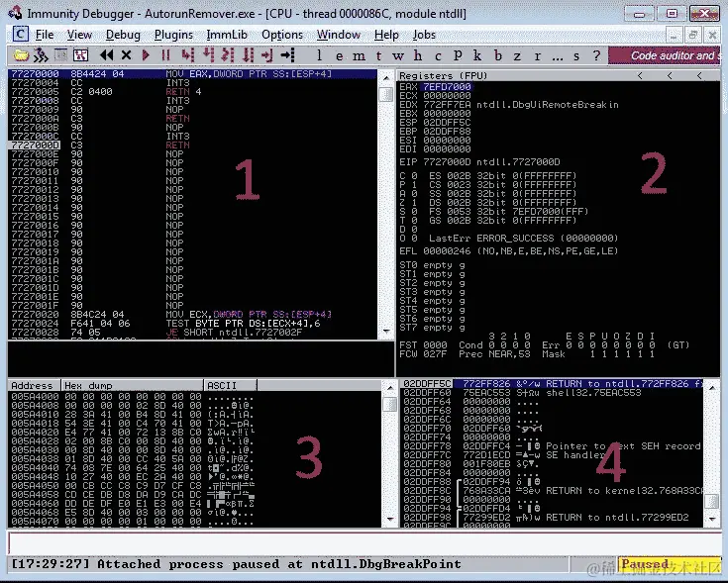Click the Trace over icon

coord(249,55)
